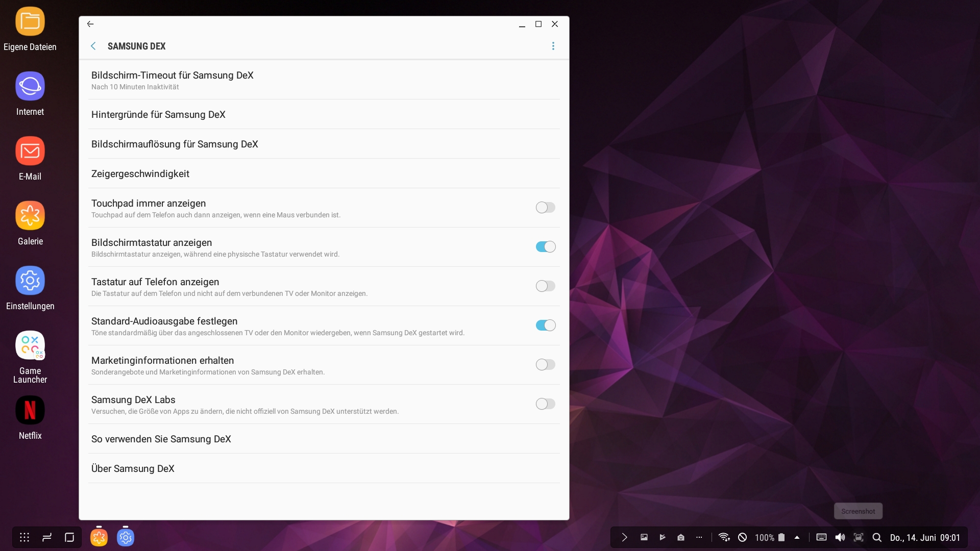Image resolution: width=980 pixels, height=551 pixels.
Task: Open Wi-Fi status icon in tray
Action: click(724, 537)
